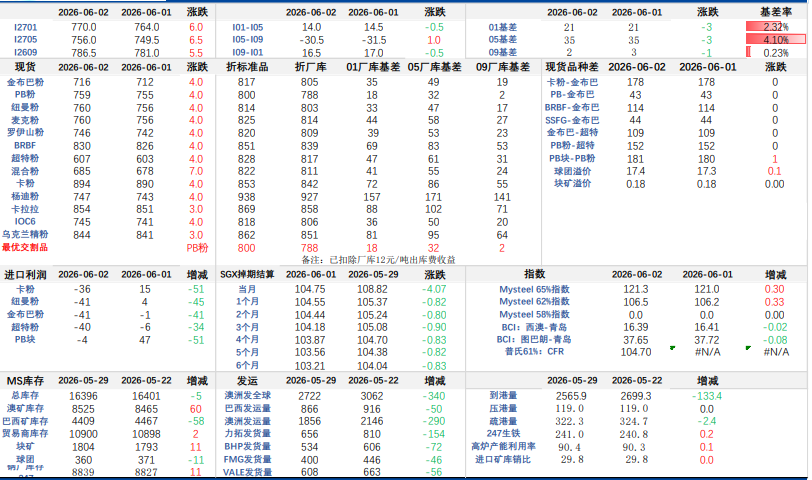Click the 澳洲发全球 row label
This screenshot has height=480, width=812.
pos(248,396)
